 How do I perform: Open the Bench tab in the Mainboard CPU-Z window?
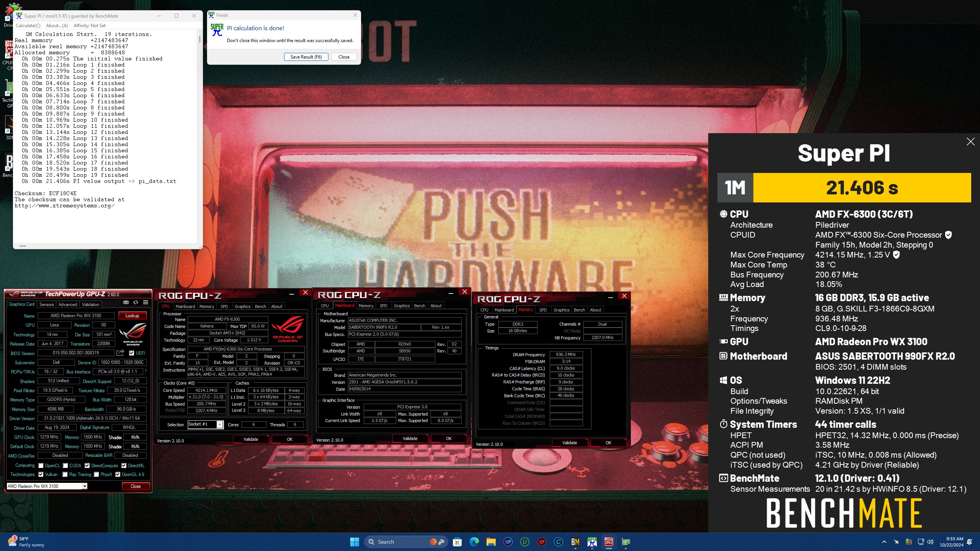coord(420,306)
